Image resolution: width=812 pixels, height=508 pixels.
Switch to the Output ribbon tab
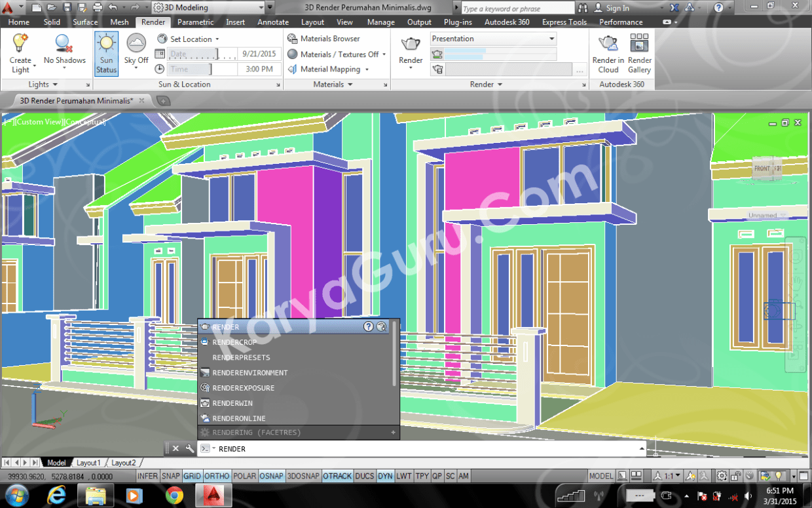tap(419, 22)
